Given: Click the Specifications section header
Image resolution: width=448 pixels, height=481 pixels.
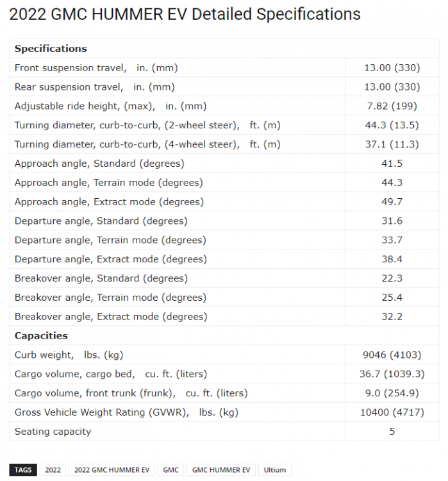Looking at the screenshot, I should (51, 49).
